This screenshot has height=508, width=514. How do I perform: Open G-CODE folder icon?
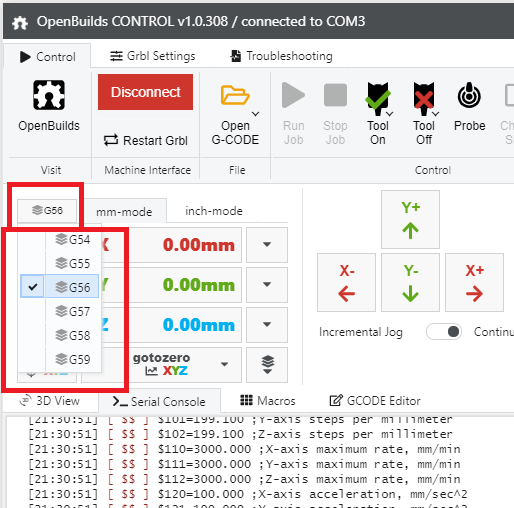coord(235,95)
